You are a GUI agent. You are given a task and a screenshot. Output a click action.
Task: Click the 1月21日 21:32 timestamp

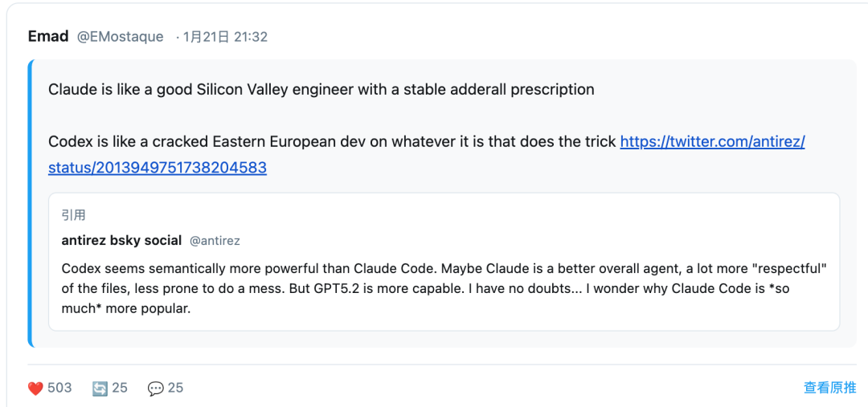[225, 37]
